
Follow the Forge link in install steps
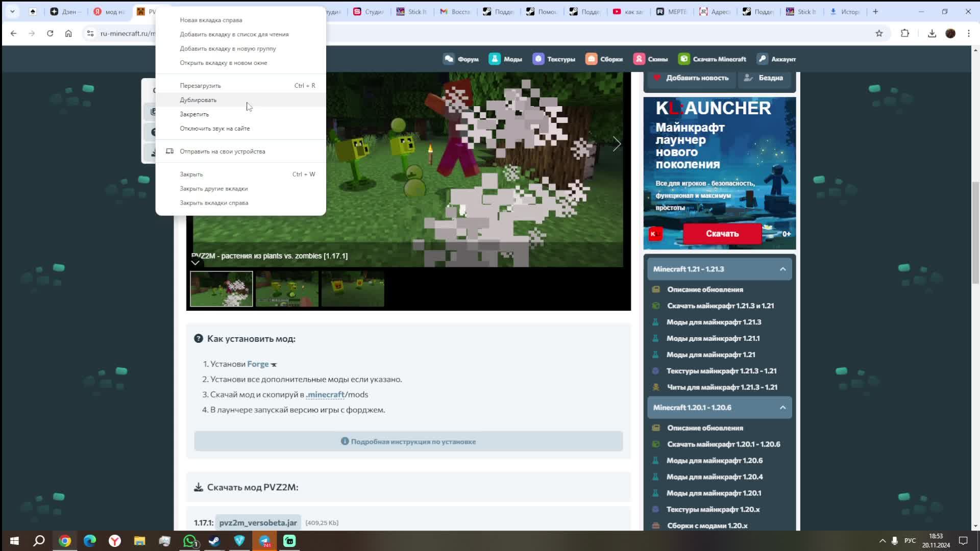(258, 364)
